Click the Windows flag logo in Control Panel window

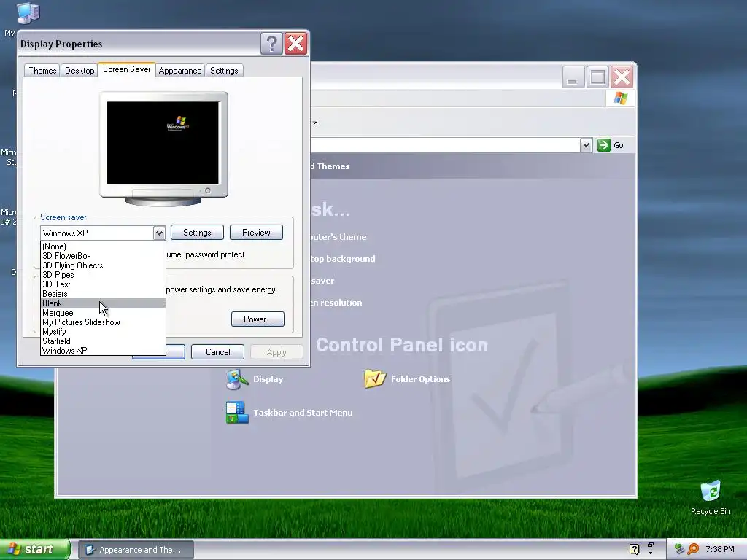[620, 98]
